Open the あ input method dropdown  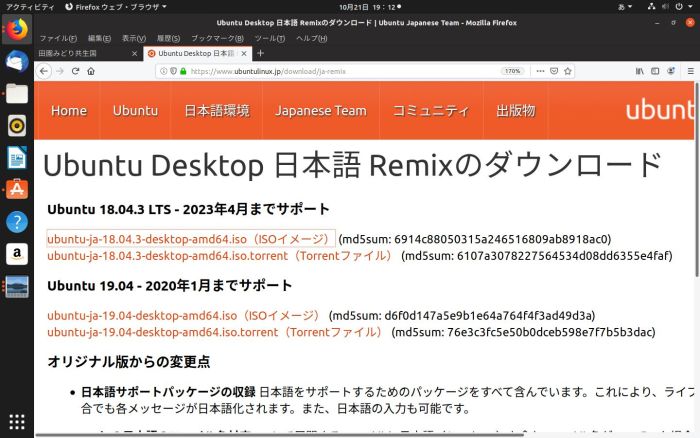tap(625, 7)
